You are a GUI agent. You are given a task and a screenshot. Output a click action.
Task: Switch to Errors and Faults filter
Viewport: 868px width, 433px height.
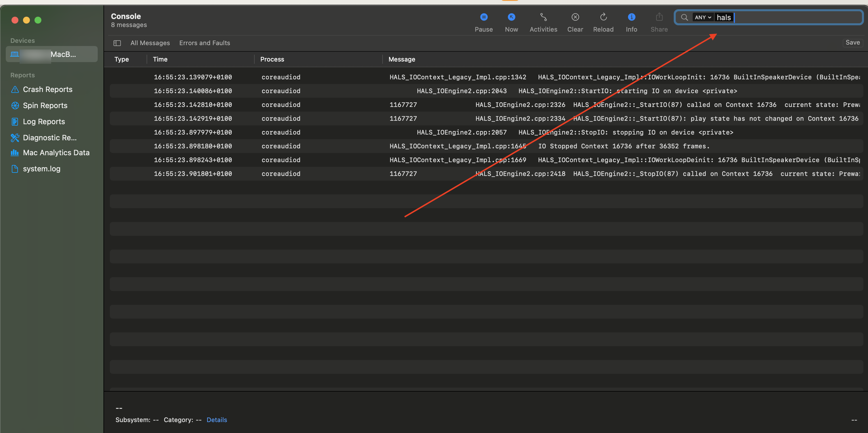coord(205,43)
